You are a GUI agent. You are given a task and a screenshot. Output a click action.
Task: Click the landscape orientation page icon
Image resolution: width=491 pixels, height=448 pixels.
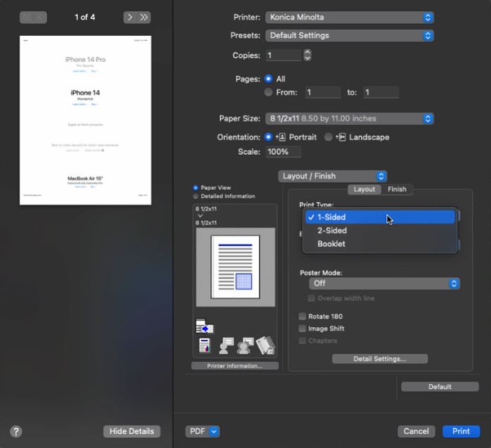tap(341, 137)
